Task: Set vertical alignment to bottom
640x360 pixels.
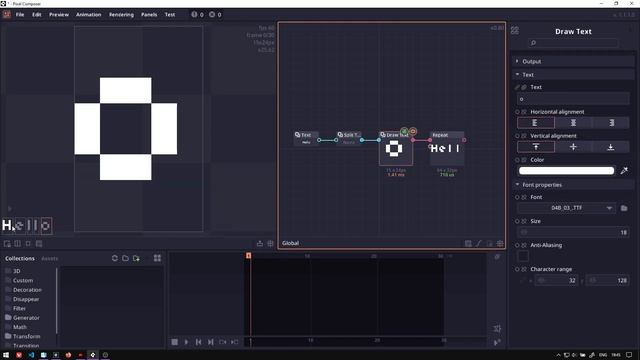Action: pos(611,147)
